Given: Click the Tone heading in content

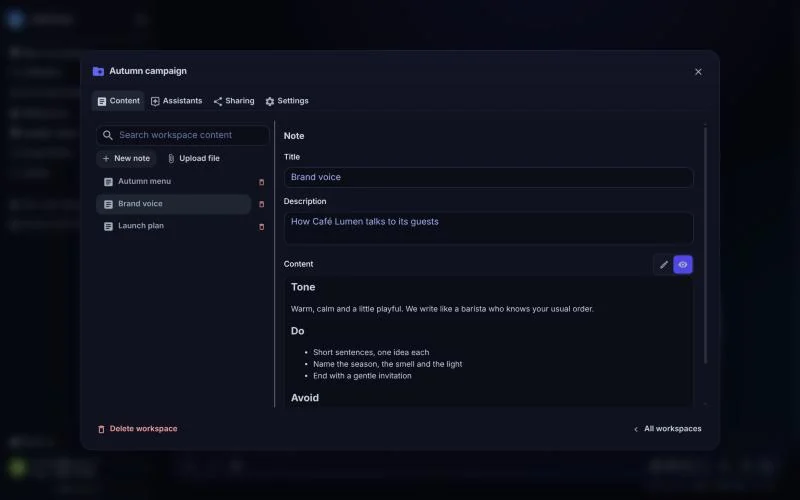Looking at the screenshot, I should tap(303, 287).
